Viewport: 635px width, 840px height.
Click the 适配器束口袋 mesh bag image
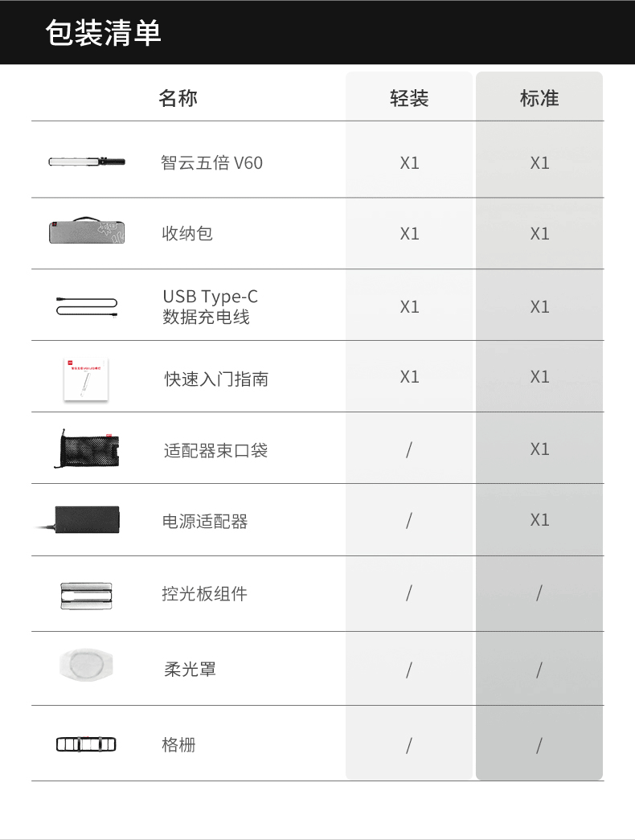coord(87,449)
